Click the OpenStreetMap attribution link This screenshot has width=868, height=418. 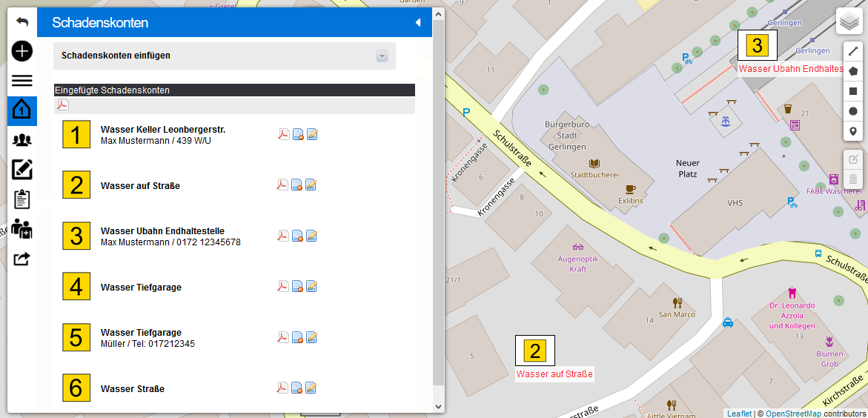coord(792,414)
